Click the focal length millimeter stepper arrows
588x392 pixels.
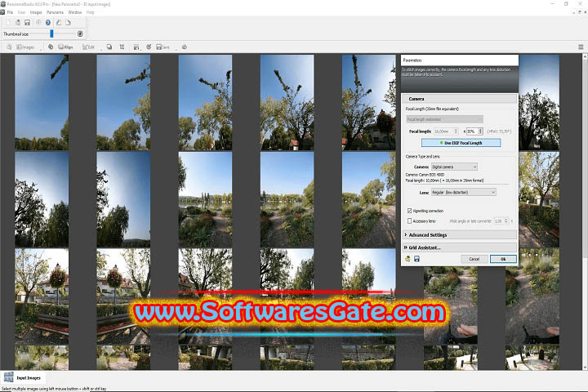click(456, 131)
